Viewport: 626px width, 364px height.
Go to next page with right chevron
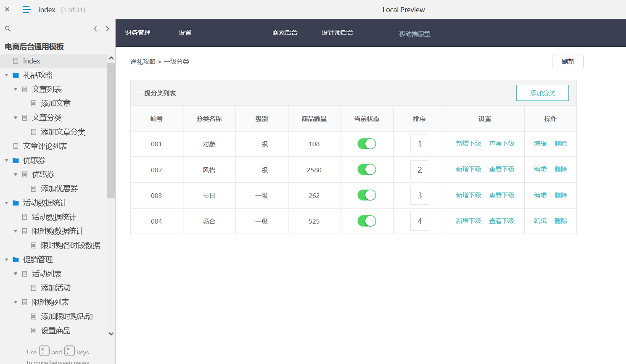[108, 29]
